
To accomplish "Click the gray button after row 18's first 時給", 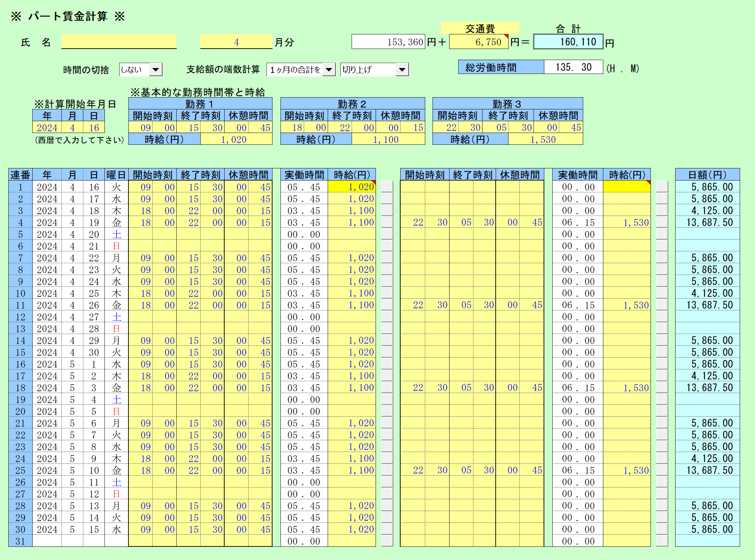I will [x=387, y=387].
